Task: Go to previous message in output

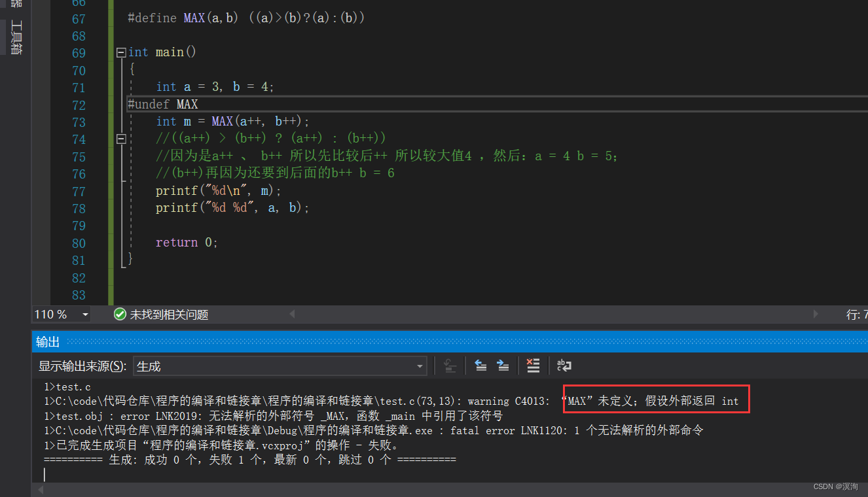Action: [x=481, y=366]
